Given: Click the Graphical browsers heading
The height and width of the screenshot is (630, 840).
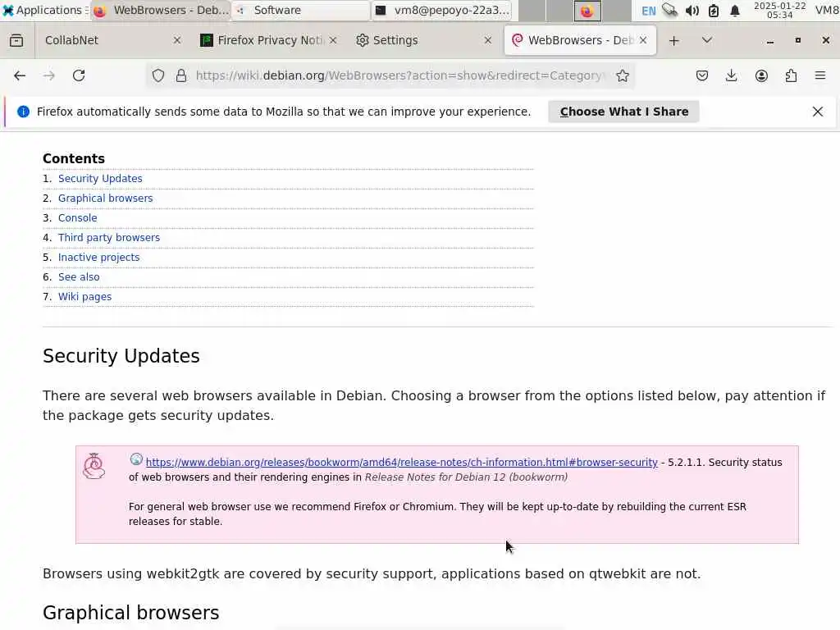Looking at the screenshot, I should (x=130, y=613).
